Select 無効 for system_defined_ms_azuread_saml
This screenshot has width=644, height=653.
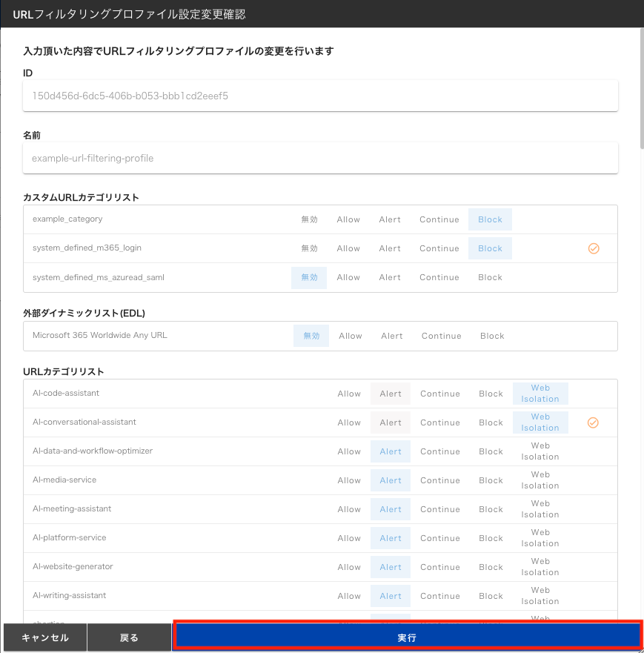click(309, 278)
